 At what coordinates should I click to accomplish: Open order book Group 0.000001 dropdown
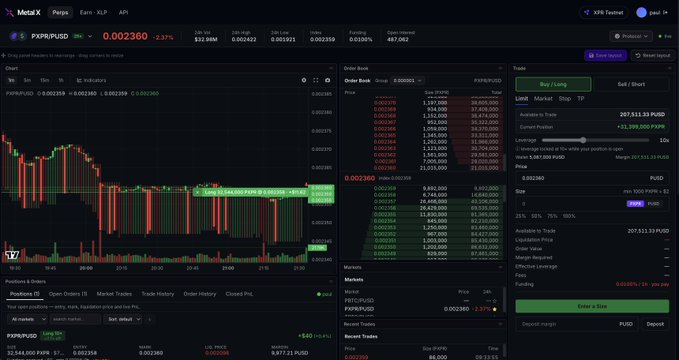[407, 81]
